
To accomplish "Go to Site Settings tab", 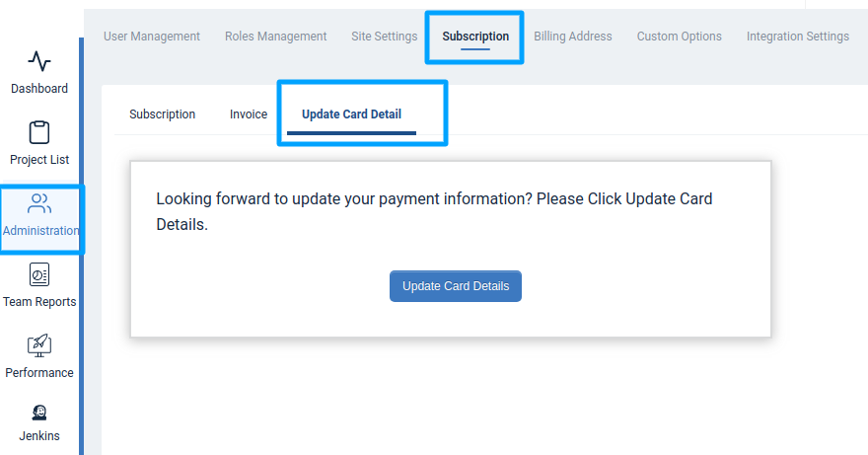I will [384, 37].
